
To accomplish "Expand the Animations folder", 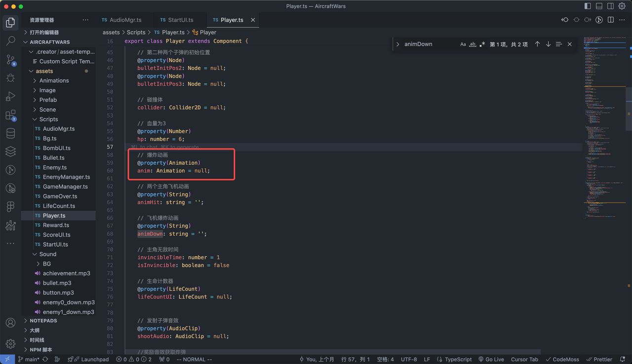I will pos(54,80).
